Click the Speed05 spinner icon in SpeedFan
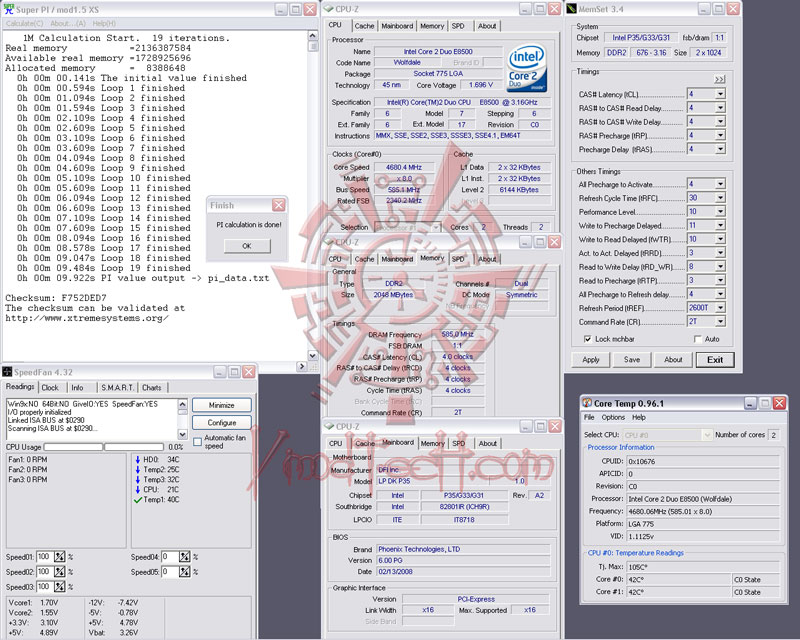The height and width of the screenshot is (640, 800). 185,572
